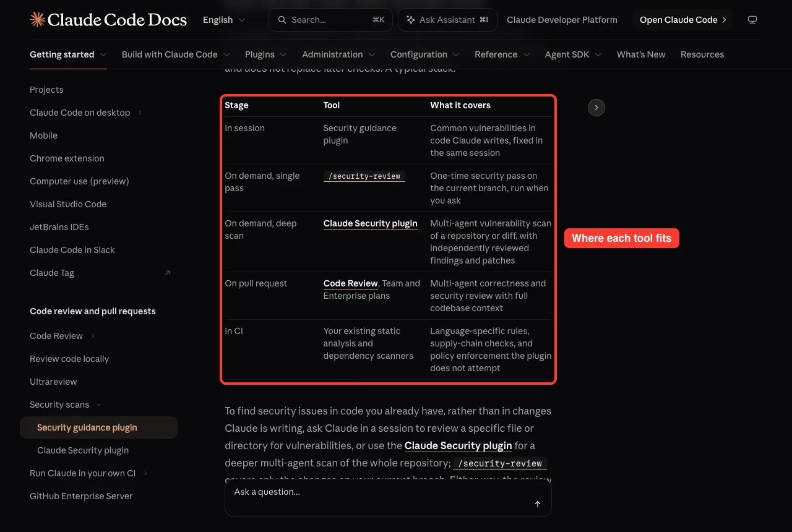
Task: Click the Claude Security plugin link in the paragraph
Action: [458, 445]
